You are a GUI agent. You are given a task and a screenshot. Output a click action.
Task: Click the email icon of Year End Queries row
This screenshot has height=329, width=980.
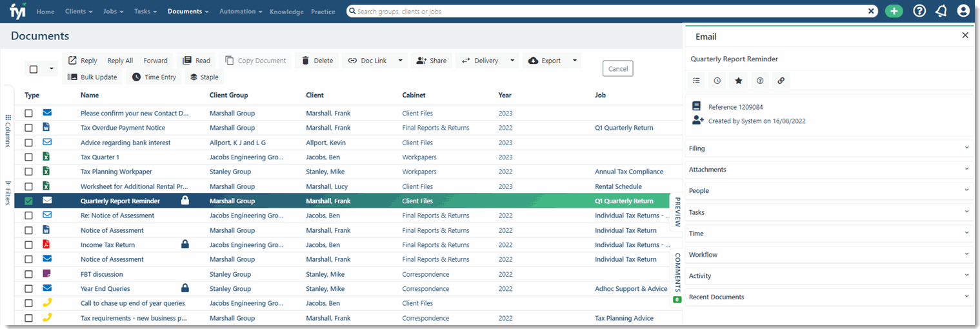pyautogui.click(x=47, y=288)
